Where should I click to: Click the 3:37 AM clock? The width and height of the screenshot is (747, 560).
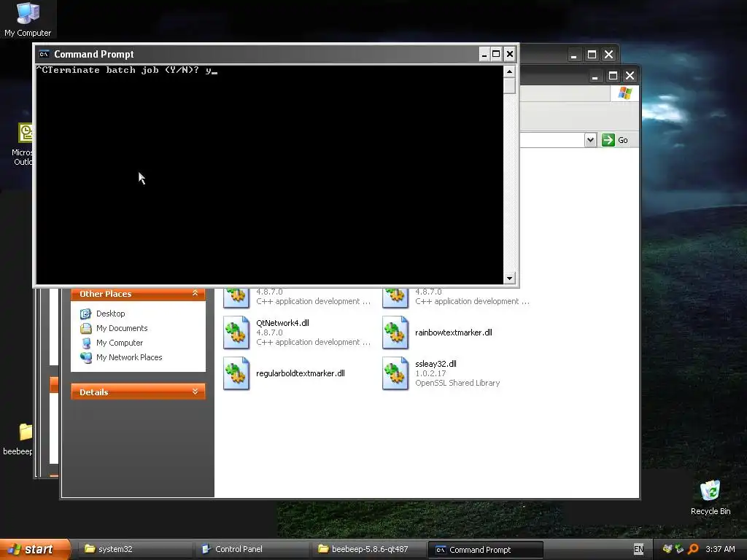[x=720, y=549]
